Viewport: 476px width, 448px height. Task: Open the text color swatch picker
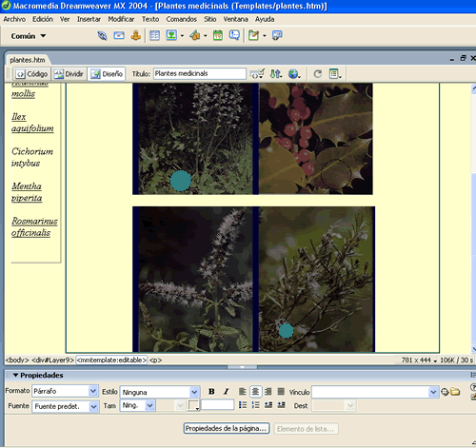(193, 405)
